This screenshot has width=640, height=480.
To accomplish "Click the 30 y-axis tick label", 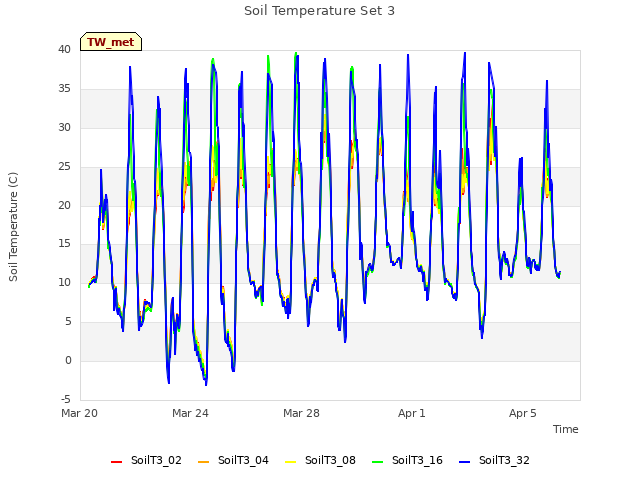I will (x=64, y=127).
